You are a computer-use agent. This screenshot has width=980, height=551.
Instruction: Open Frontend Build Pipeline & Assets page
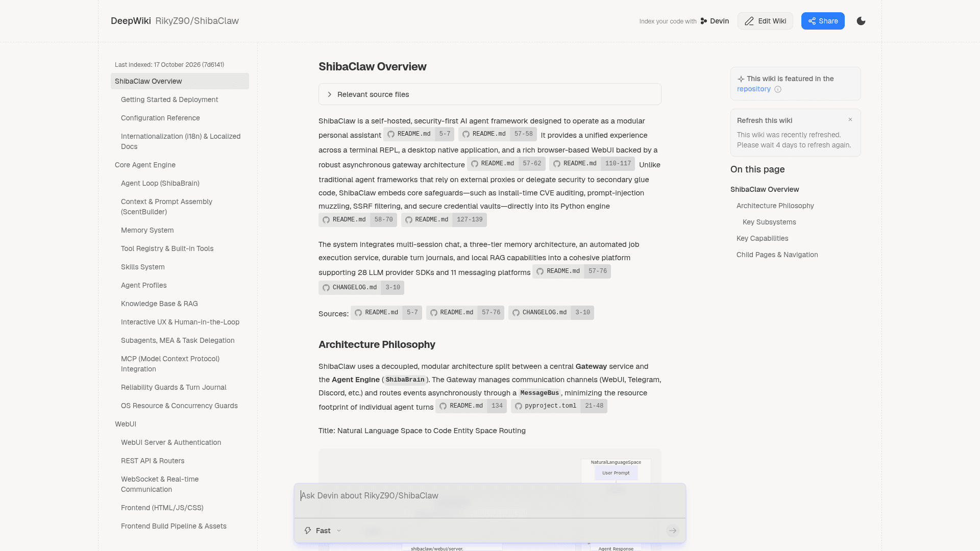(174, 526)
